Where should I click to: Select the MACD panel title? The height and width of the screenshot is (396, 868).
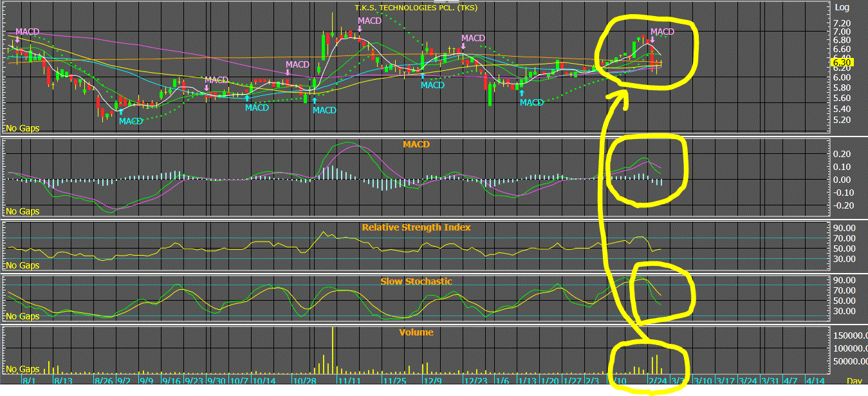tap(416, 144)
